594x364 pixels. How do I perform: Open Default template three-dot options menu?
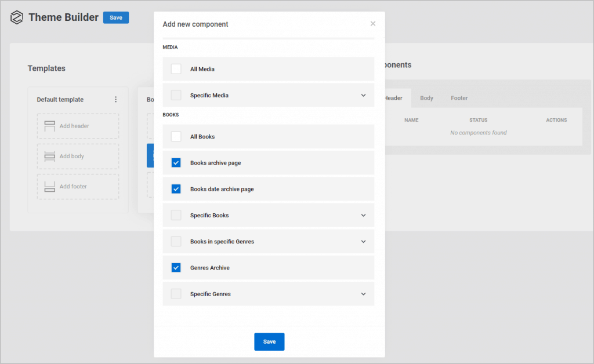[x=116, y=100]
